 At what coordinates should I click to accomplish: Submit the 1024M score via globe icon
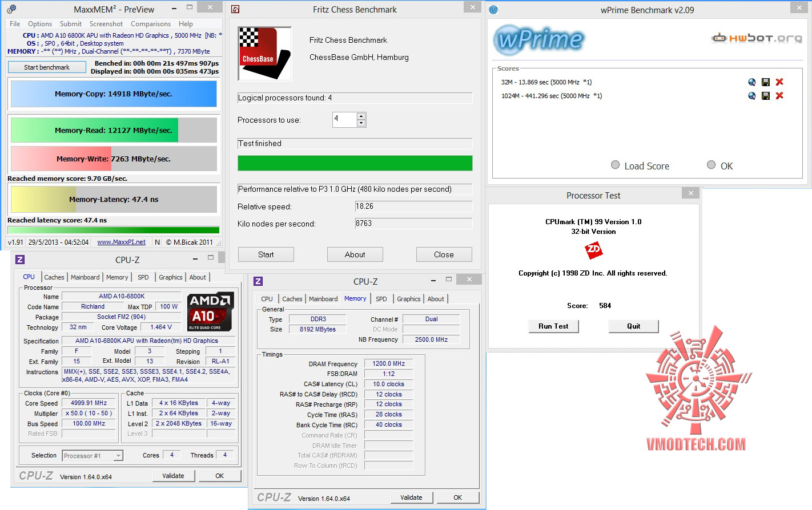pos(752,96)
